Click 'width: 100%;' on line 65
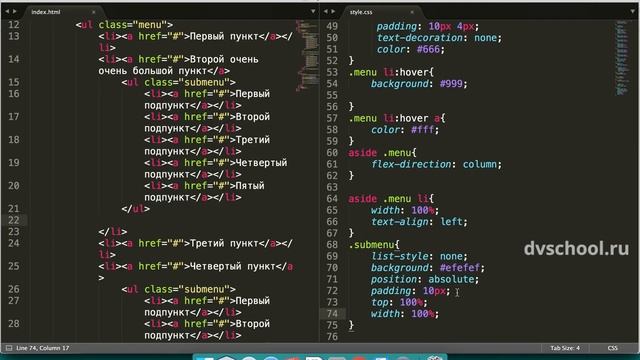This screenshot has width=640, height=360. point(405,211)
